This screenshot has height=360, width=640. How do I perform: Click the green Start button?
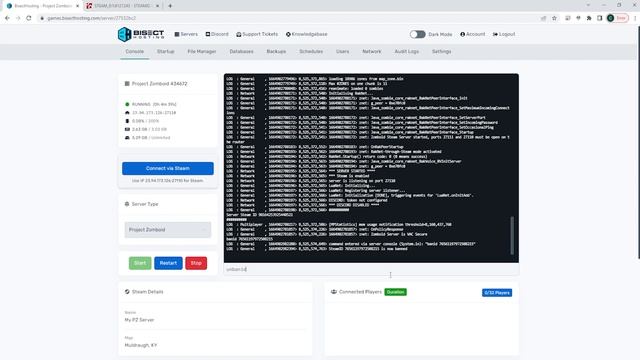[140, 263]
